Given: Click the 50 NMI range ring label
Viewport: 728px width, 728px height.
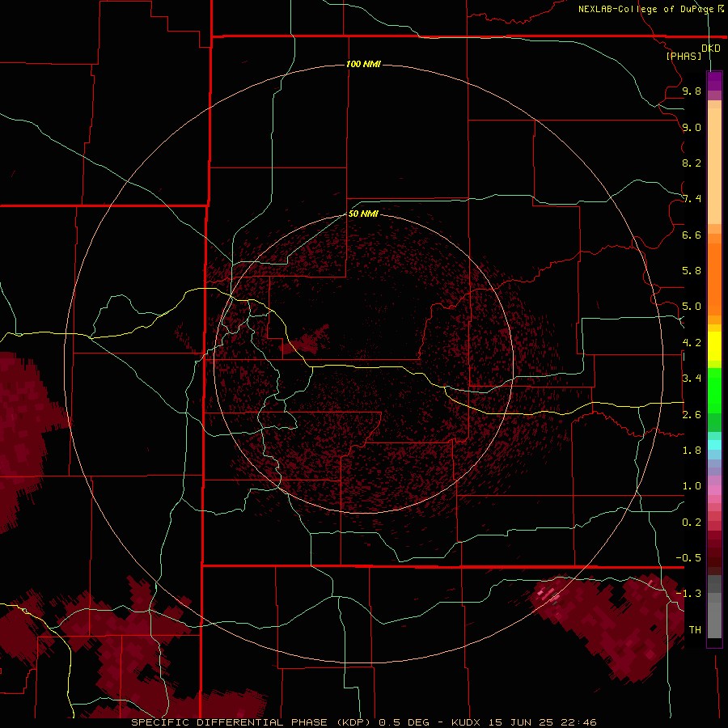Looking at the screenshot, I should 363,214.
